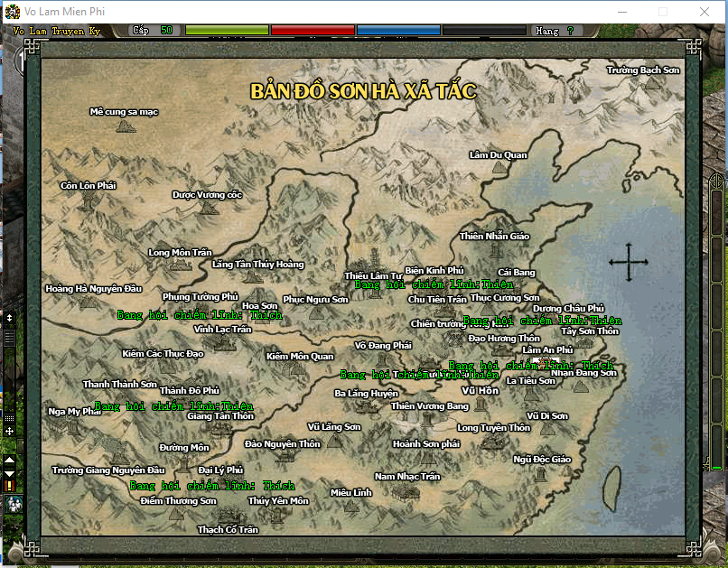The image size is (728, 568).
Task: Click the red status bar at top
Action: click(x=313, y=31)
